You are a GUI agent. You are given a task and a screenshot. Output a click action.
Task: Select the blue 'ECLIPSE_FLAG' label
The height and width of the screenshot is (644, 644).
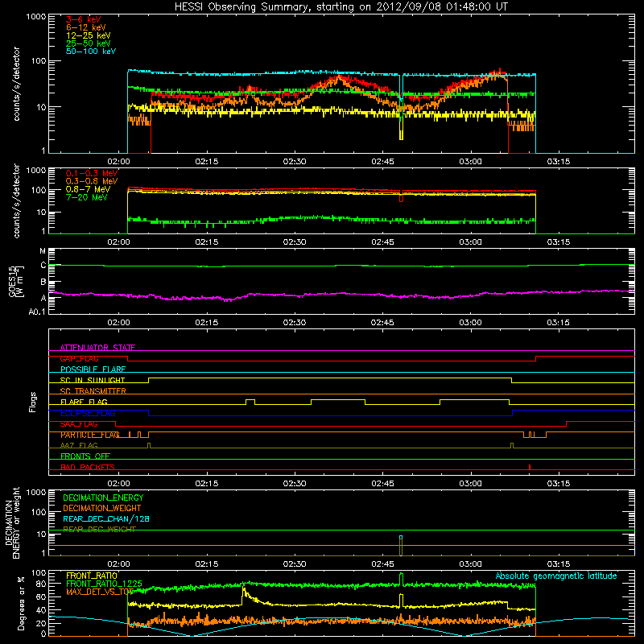(x=88, y=413)
